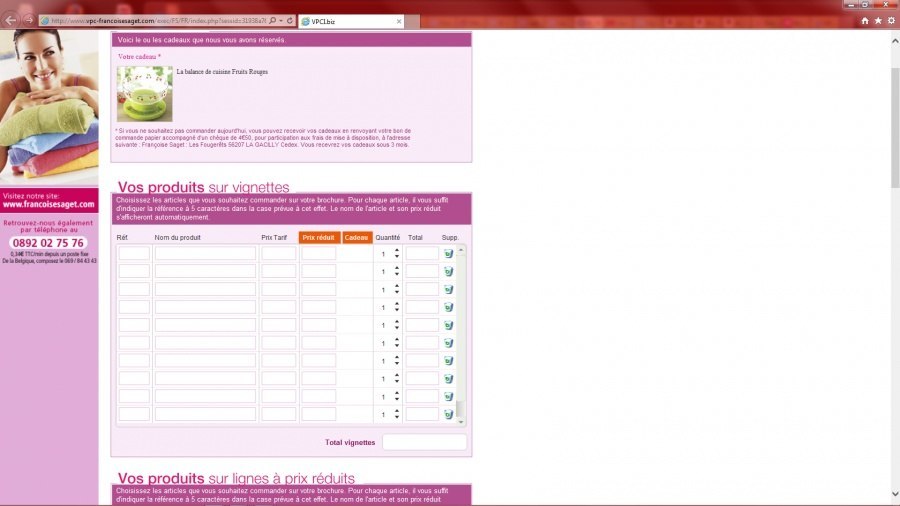Delete the first product row via trash icon
Viewport: 900px width, 506px height.
pyautogui.click(x=449, y=254)
